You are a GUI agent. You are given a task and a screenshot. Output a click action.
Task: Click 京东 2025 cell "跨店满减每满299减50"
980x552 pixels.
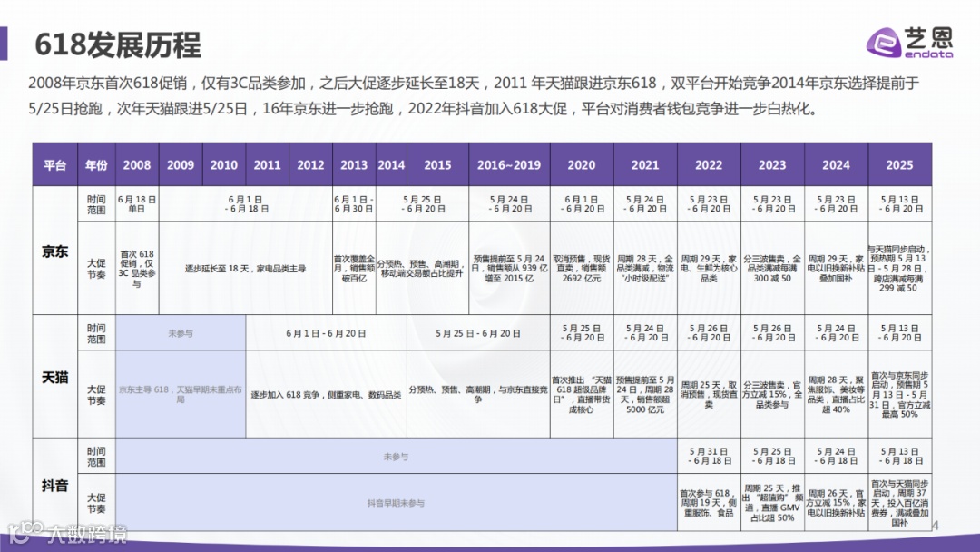900,268
